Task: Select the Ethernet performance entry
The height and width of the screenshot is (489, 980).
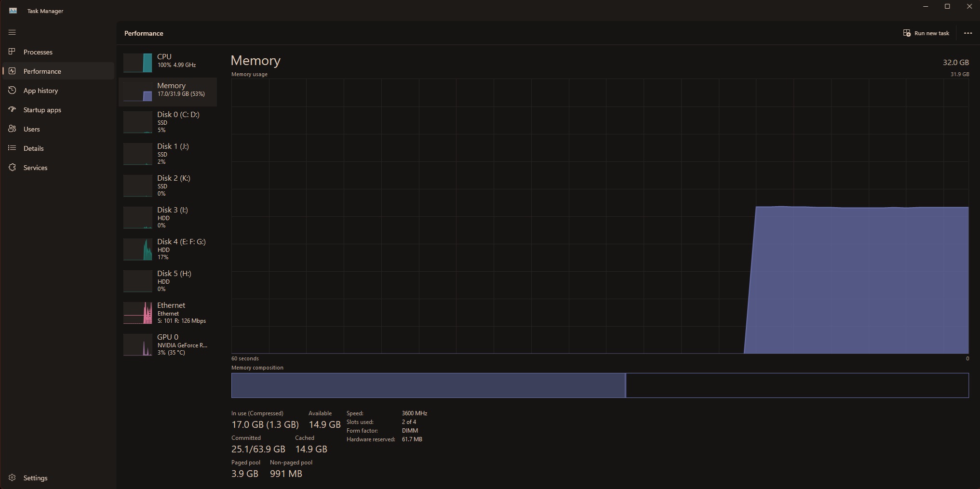Action: 168,312
